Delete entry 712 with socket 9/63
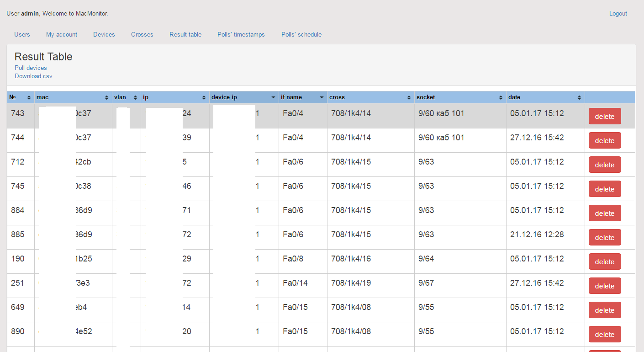Image resolution: width=644 pixels, height=352 pixels. click(605, 165)
